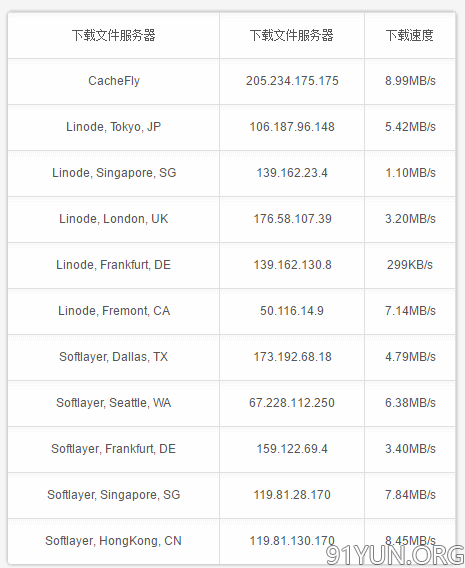Click Softlayer, Singapore, SG cell
The width and height of the screenshot is (465, 568).
pyautogui.click(x=114, y=495)
